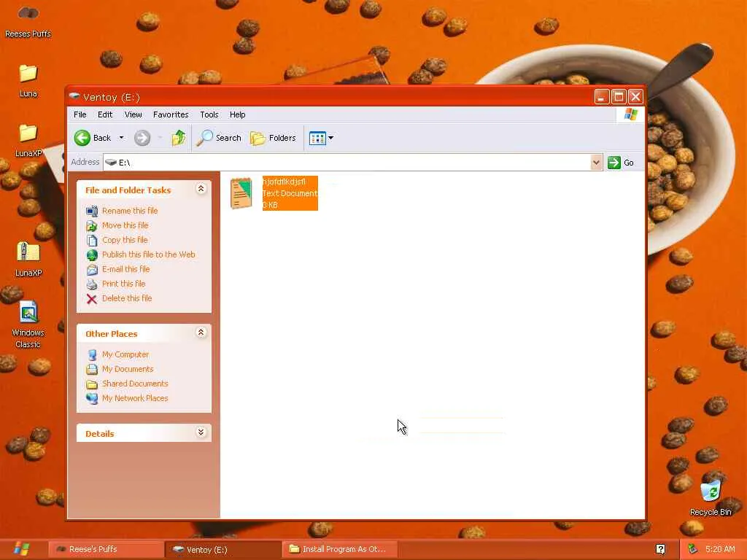Screen dimensions: 747x560
Task: Click the Ventoy (E:) taskbar button
Action: (223, 550)
